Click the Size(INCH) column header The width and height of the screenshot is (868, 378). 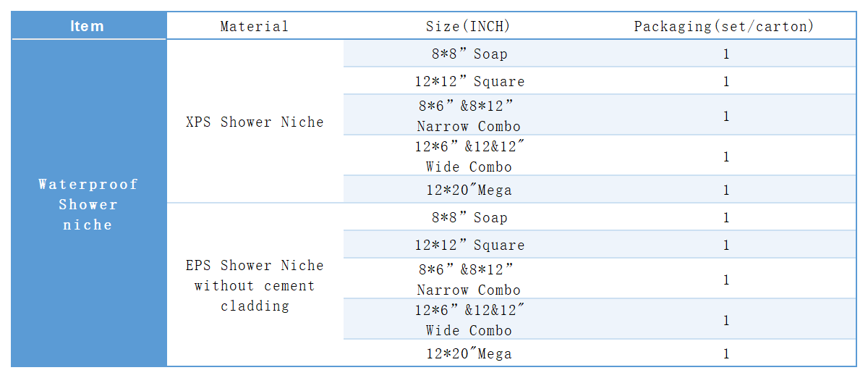coord(468,27)
